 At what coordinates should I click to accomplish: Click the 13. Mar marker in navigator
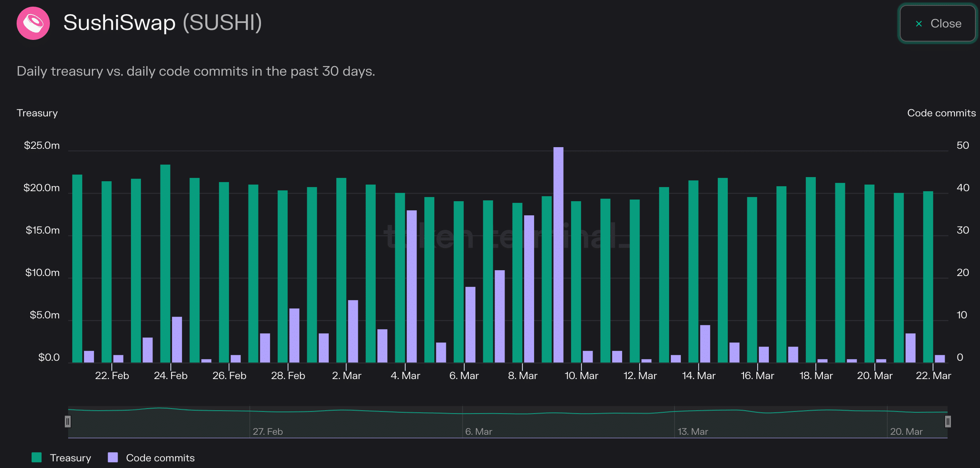pyautogui.click(x=692, y=431)
